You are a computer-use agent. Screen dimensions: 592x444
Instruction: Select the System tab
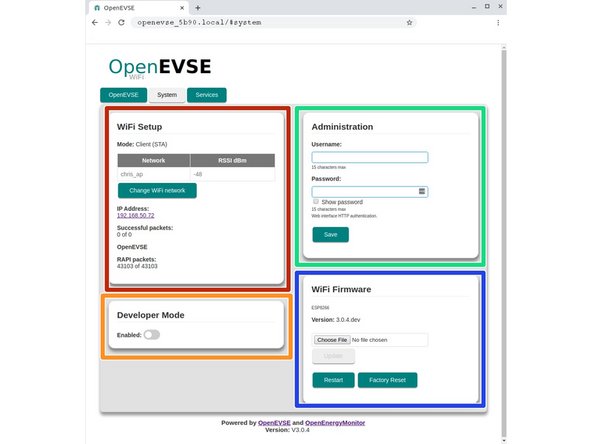pos(167,95)
